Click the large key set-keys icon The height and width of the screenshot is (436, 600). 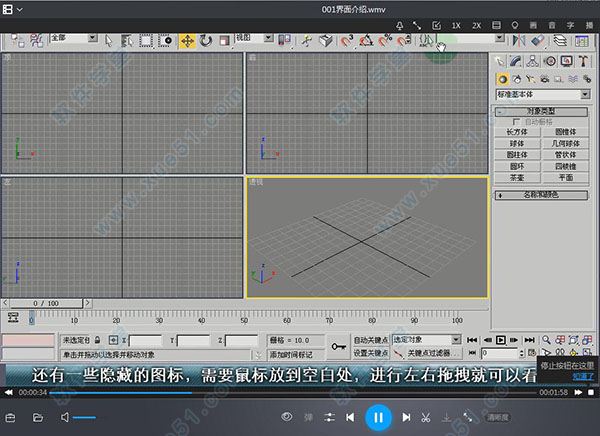click(x=339, y=346)
